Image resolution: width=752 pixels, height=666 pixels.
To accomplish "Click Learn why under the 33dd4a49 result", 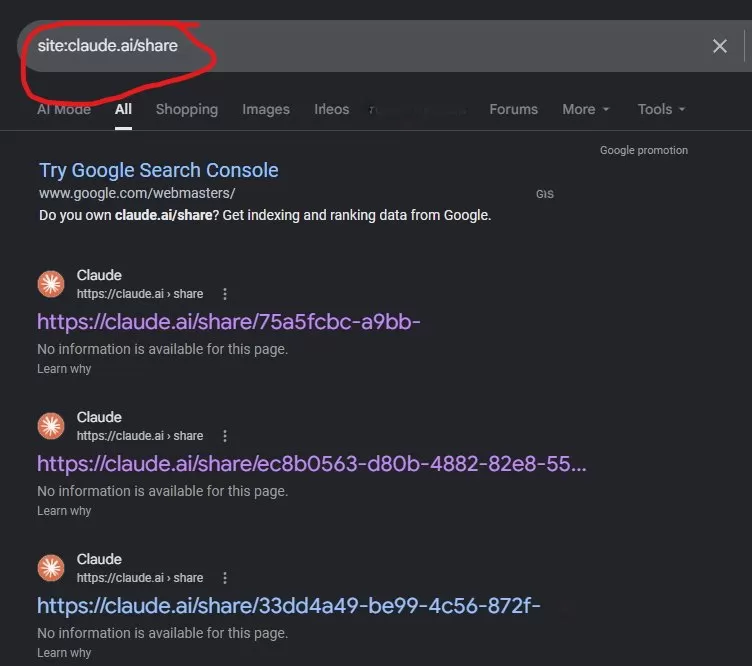I will click(64, 653).
